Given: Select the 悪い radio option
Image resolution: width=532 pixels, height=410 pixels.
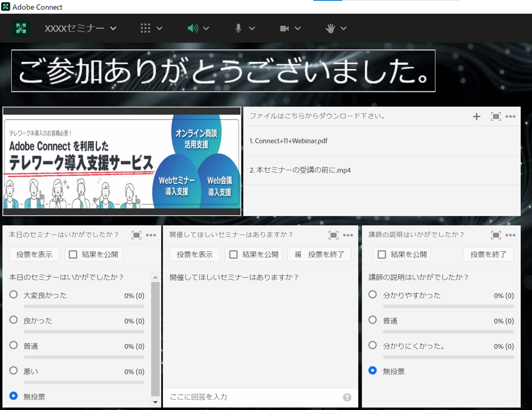Looking at the screenshot, I should pos(14,370).
